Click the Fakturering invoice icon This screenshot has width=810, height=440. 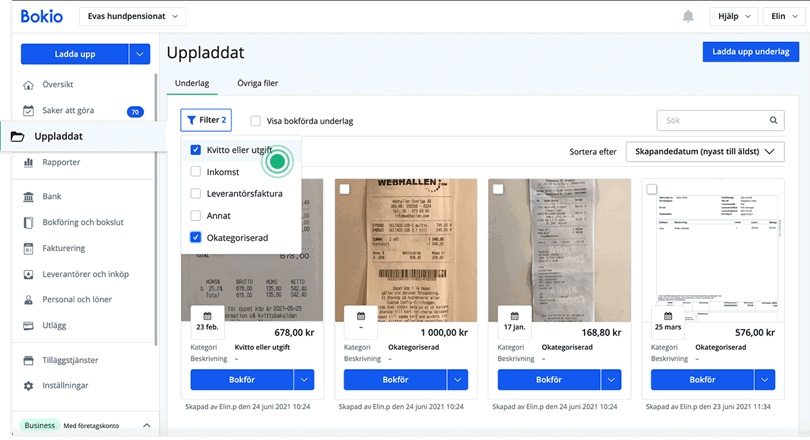[x=28, y=248]
